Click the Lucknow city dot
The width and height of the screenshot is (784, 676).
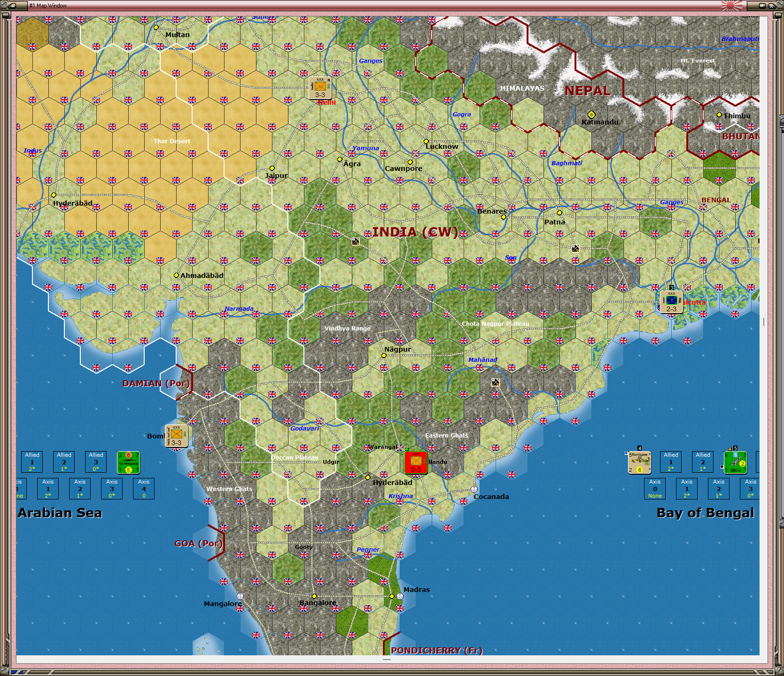click(426, 141)
